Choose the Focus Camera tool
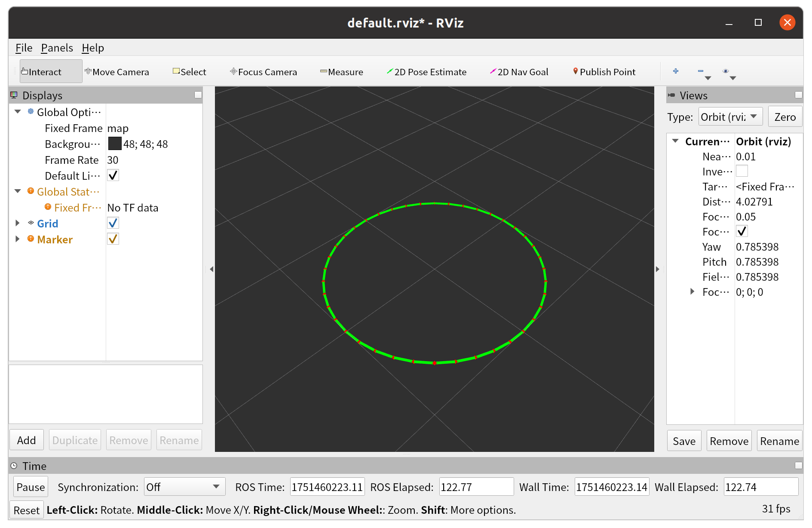 tap(263, 72)
